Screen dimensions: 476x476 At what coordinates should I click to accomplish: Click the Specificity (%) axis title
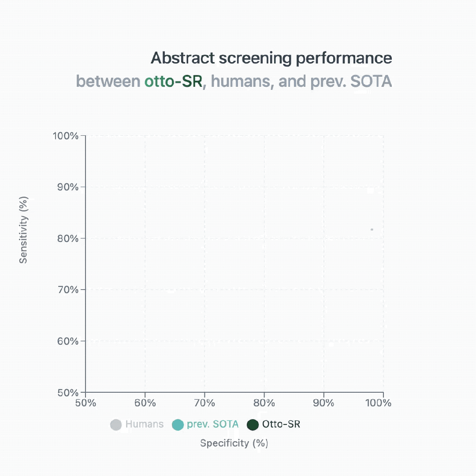(234, 443)
